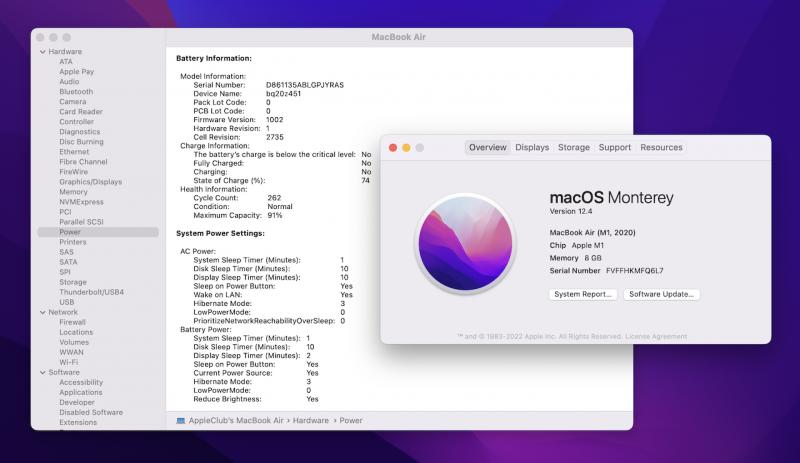Close the About This Mac window
Viewport: 800px width, 463px height.
click(393, 148)
